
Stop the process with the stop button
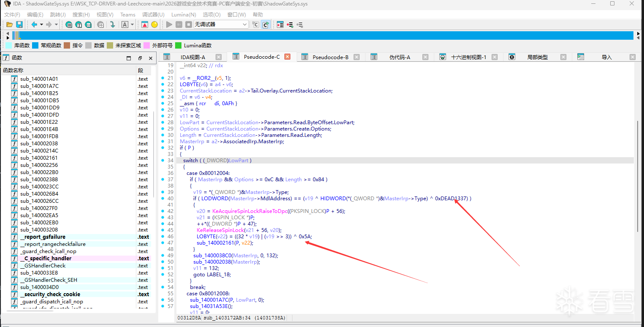pos(189,25)
